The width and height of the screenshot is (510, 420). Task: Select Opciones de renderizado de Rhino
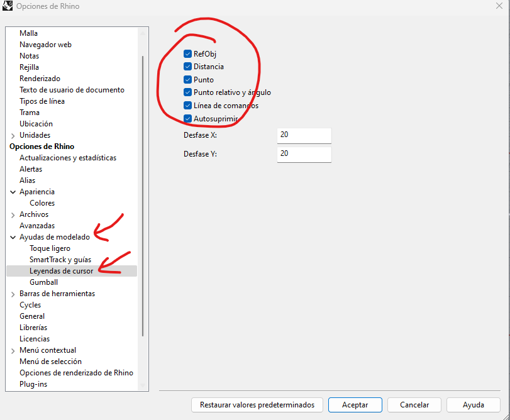pyautogui.click(x=77, y=373)
